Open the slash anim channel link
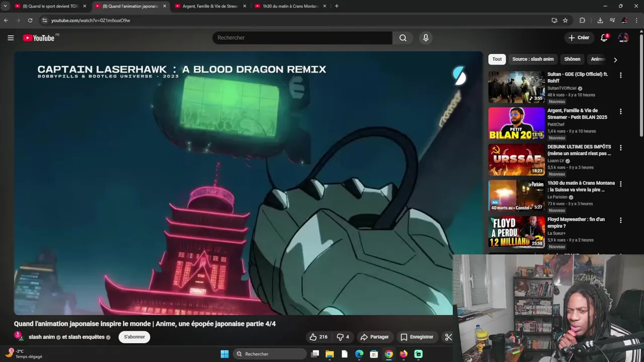The width and height of the screenshot is (644, 362). point(42,337)
